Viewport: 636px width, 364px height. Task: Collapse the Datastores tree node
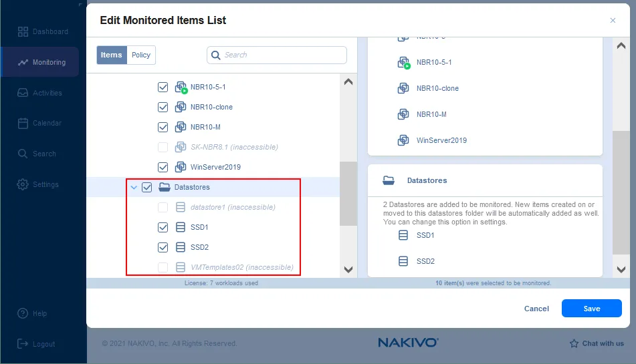click(134, 188)
